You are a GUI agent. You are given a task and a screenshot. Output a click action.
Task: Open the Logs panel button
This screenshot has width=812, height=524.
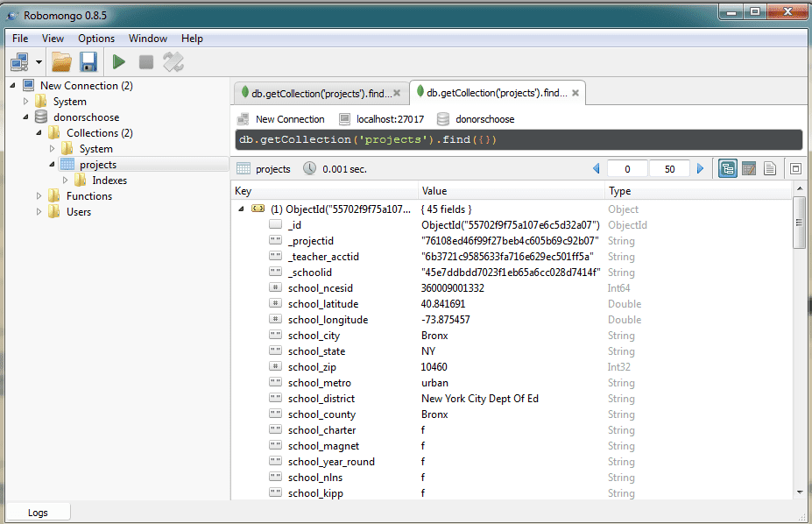(38, 513)
